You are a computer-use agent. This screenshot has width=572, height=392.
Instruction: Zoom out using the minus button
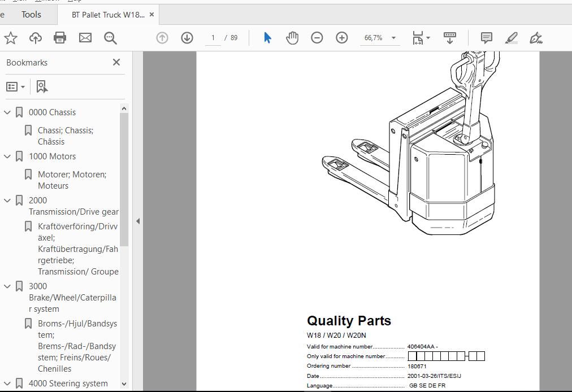click(x=317, y=38)
